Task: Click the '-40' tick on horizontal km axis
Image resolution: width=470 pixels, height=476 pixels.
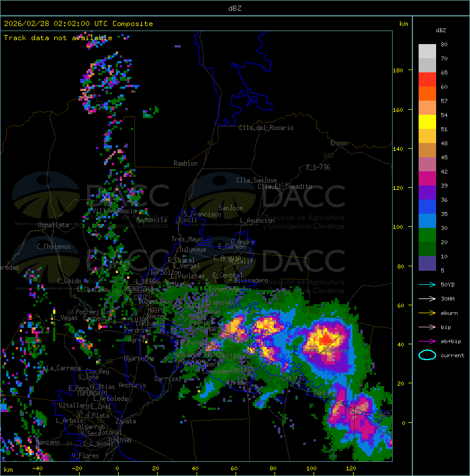Action: click(37, 469)
